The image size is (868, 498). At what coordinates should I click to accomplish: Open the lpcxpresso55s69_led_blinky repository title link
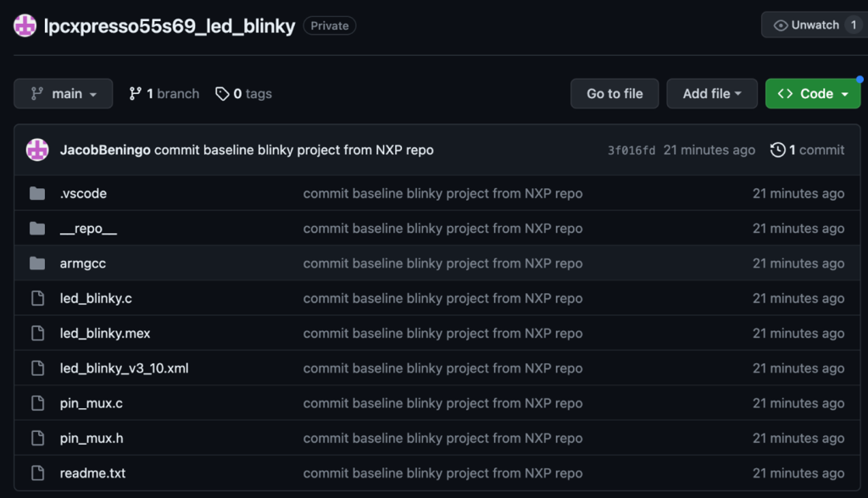pyautogui.click(x=170, y=26)
